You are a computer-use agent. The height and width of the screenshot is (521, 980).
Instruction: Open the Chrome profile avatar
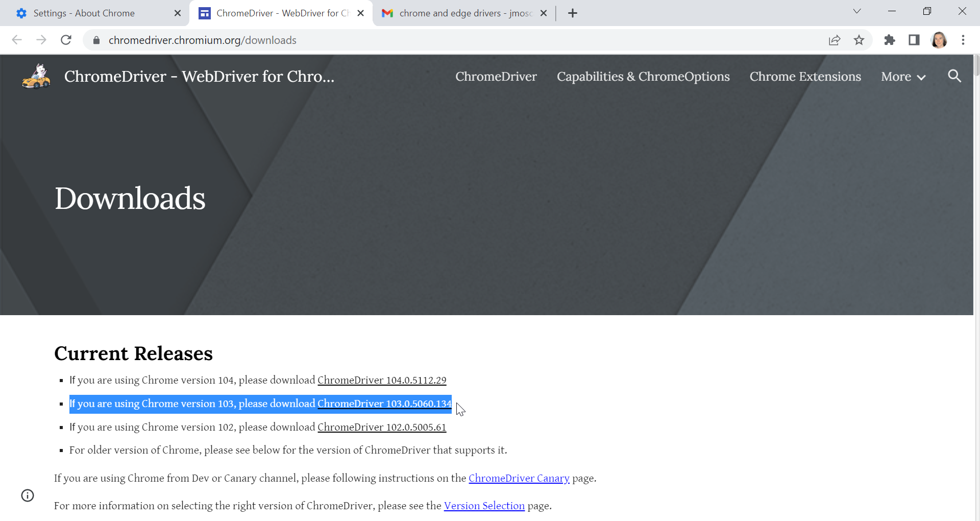(x=939, y=40)
